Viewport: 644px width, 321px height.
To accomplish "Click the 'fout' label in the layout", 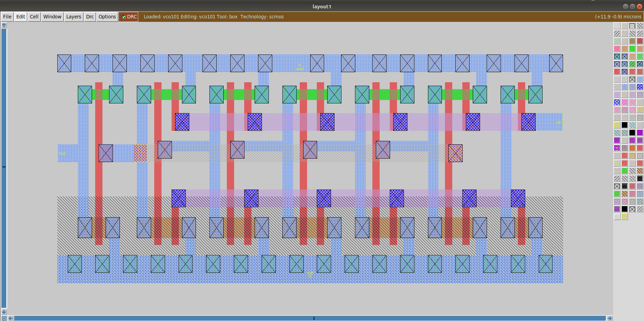I will [x=62, y=153].
